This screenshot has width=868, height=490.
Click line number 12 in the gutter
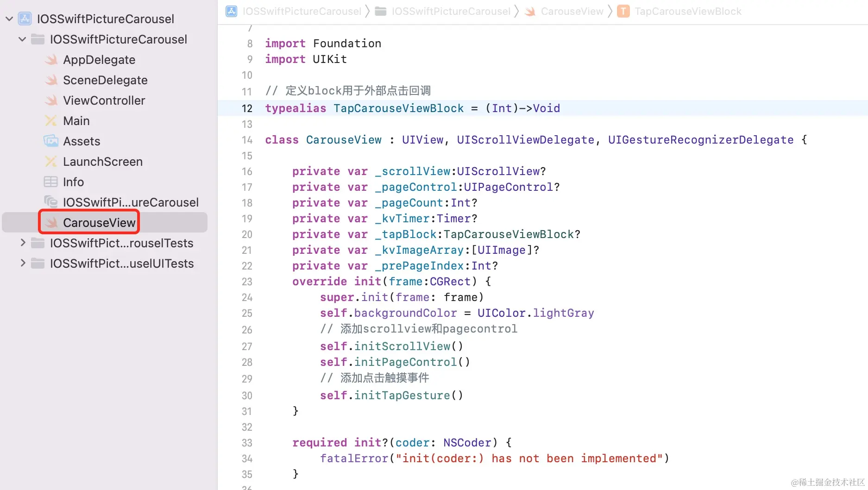click(247, 108)
